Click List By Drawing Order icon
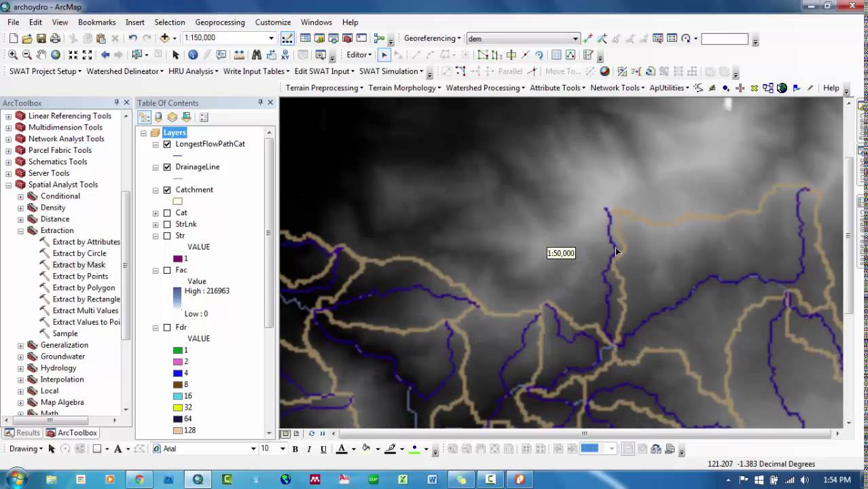Viewport: 868px width, 489px height. point(145,117)
